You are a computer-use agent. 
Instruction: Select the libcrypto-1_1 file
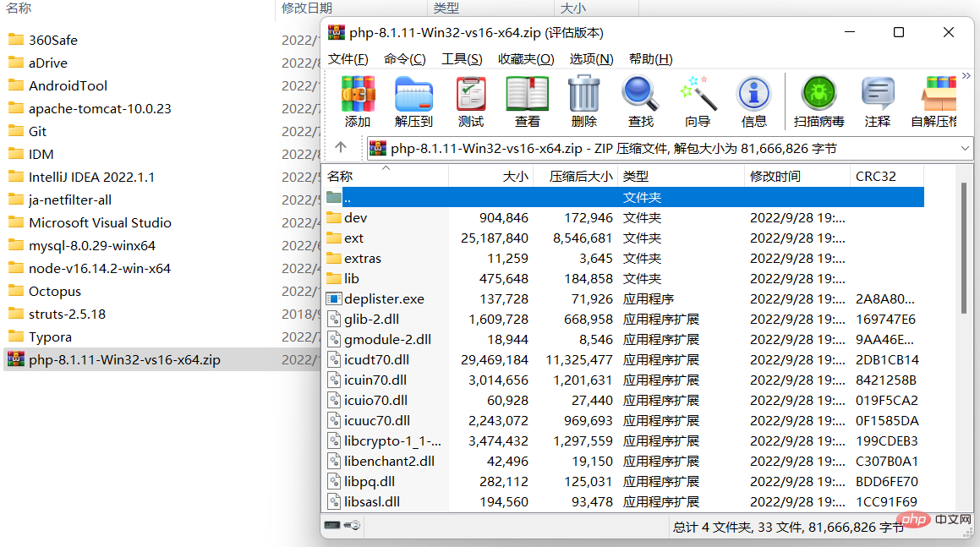[x=392, y=440]
